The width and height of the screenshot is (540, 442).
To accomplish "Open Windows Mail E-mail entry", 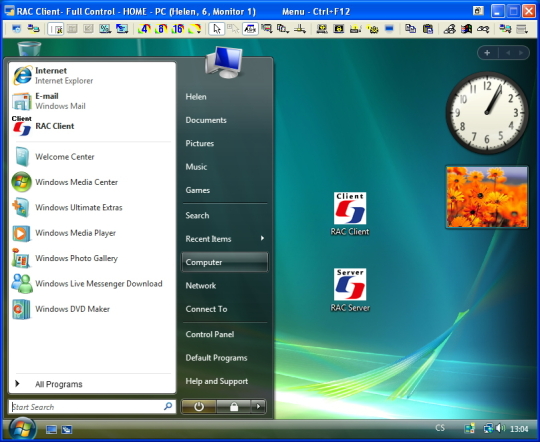I will pos(92,101).
